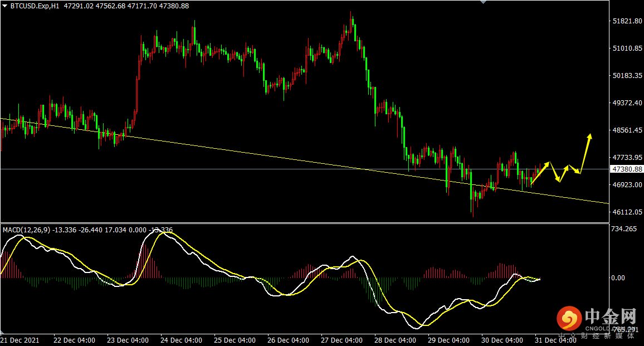Click the 21 Dec 2021 date label
The height and width of the screenshot is (346, 644).
tap(20, 340)
